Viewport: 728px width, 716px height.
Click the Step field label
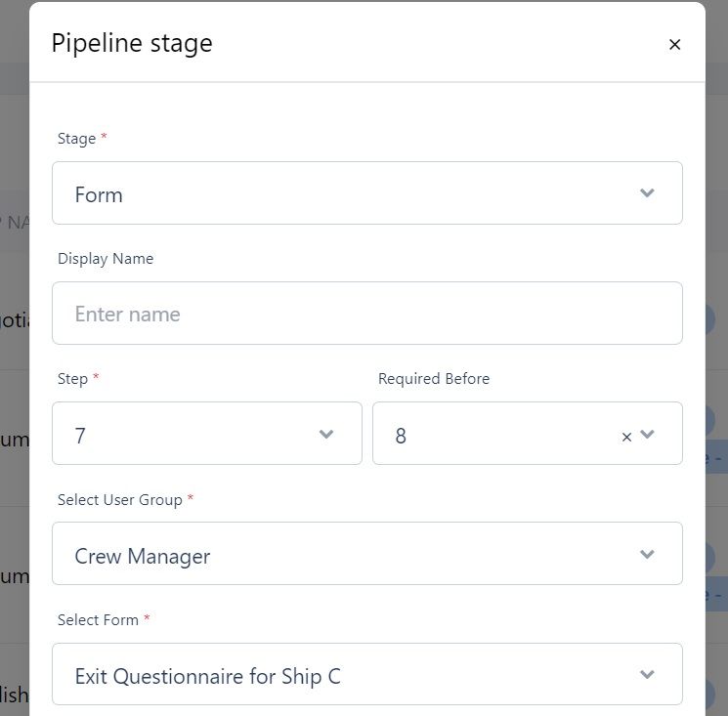pyautogui.click(x=72, y=379)
